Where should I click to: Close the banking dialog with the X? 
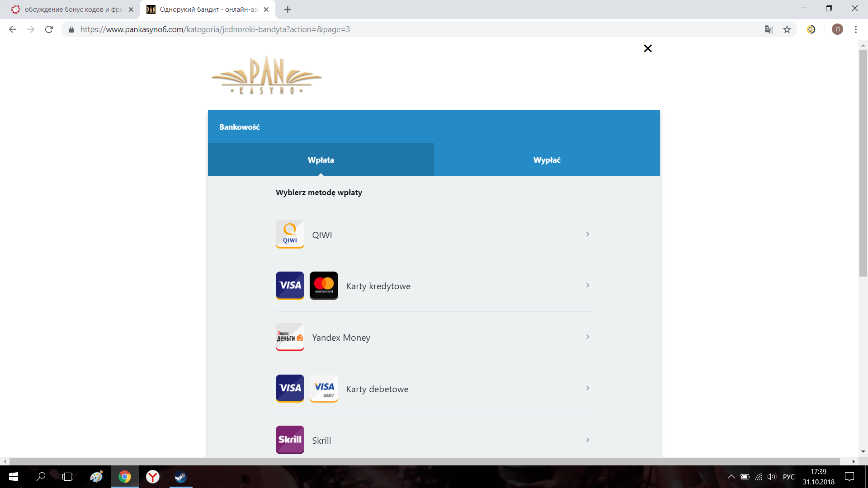tap(647, 48)
